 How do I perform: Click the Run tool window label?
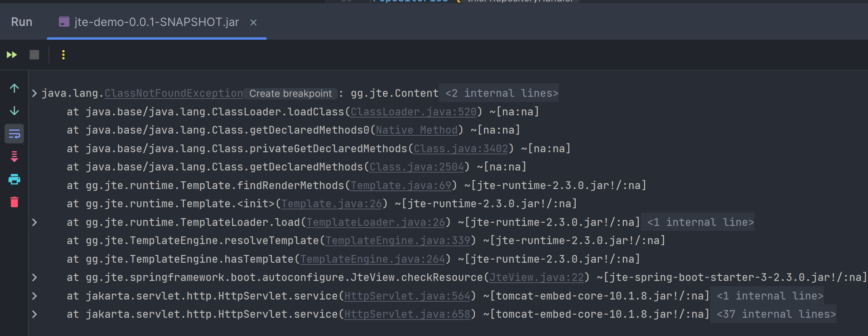(x=21, y=22)
